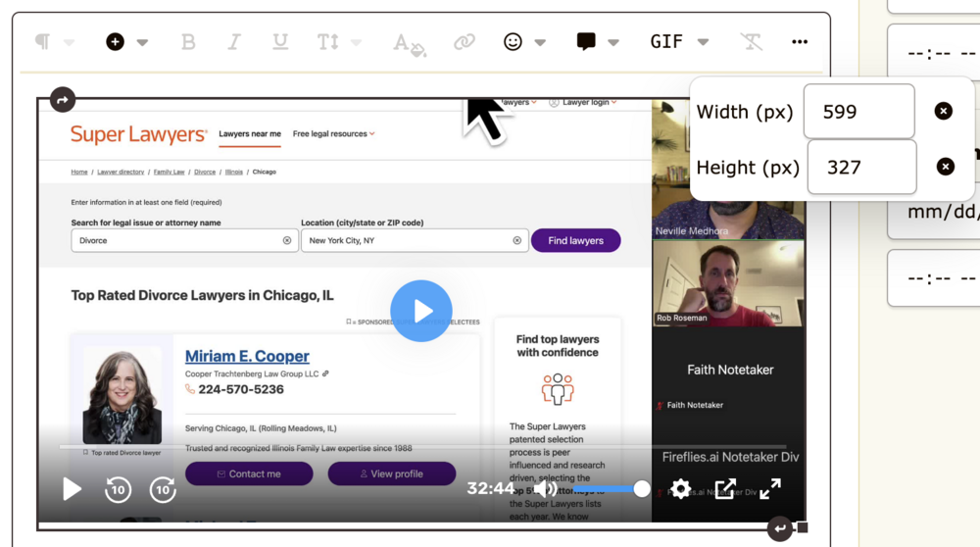
Task: Click Miriam Cooper's photo thumbnail
Action: 122,396
